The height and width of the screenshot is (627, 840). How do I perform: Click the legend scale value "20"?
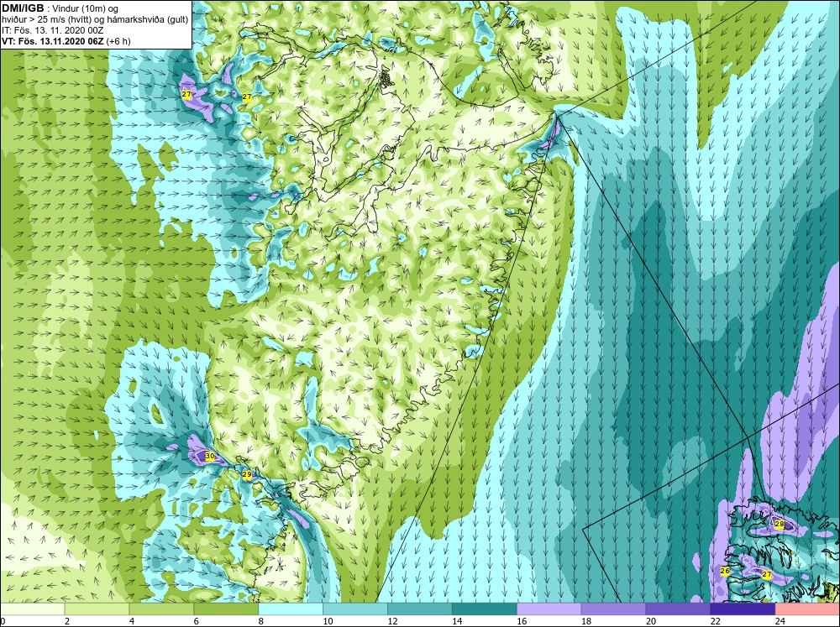651,621
